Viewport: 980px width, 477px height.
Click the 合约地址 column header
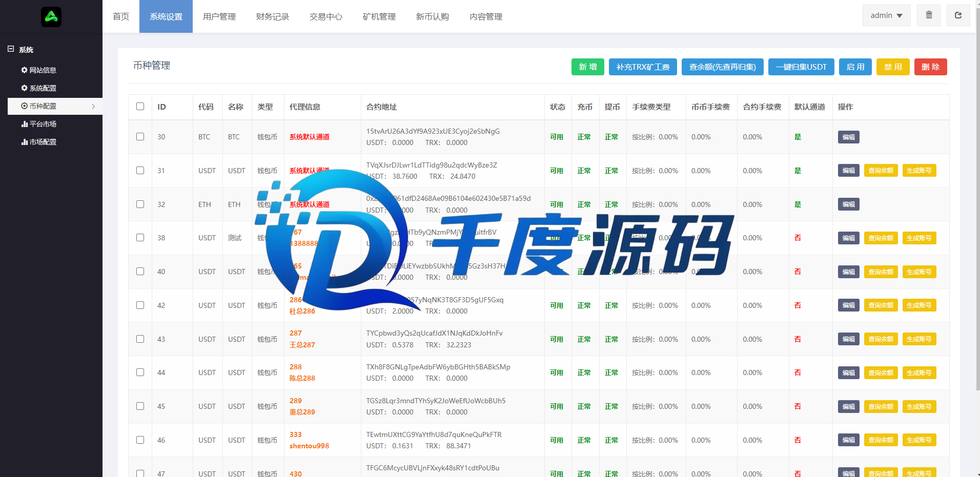point(381,107)
